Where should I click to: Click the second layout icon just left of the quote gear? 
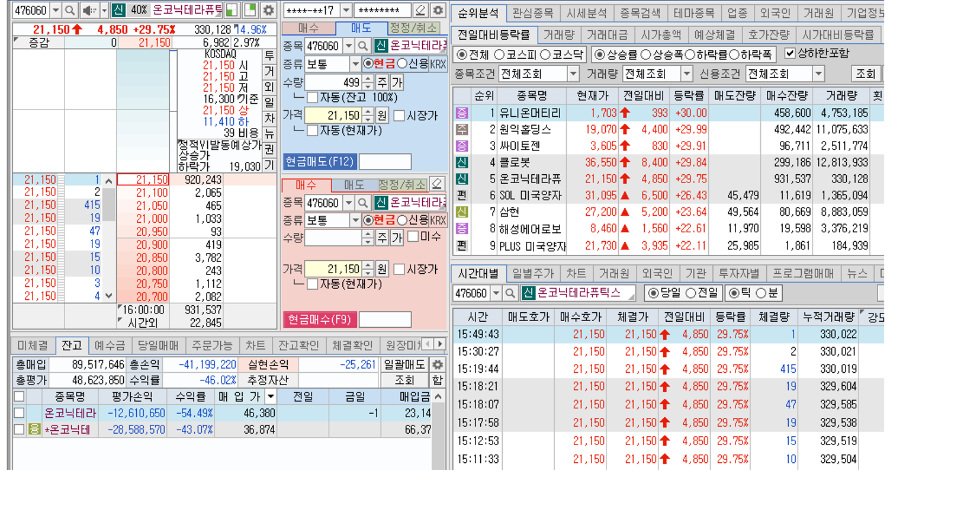coord(250,10)
